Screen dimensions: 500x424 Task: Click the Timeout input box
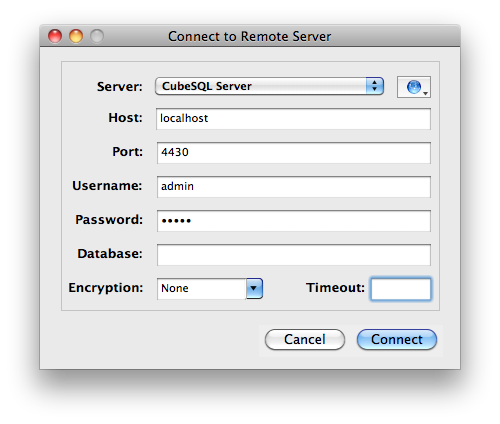401,289
